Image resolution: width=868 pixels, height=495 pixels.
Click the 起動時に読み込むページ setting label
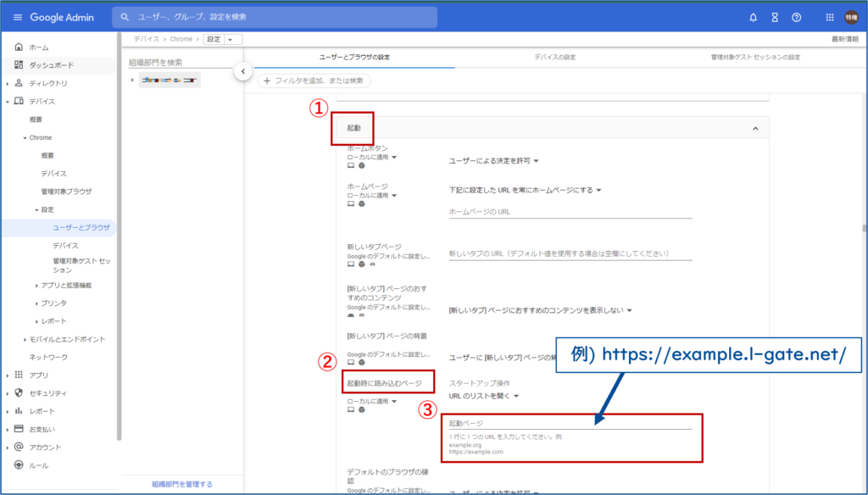tap(384, 383)
